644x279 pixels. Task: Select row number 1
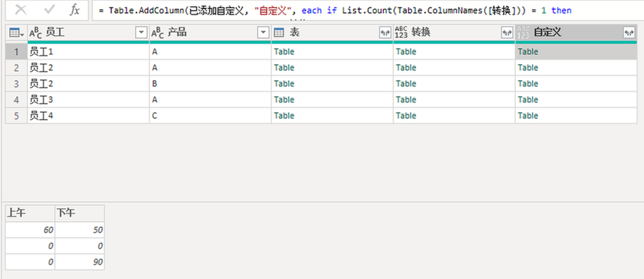pos(17,52)
